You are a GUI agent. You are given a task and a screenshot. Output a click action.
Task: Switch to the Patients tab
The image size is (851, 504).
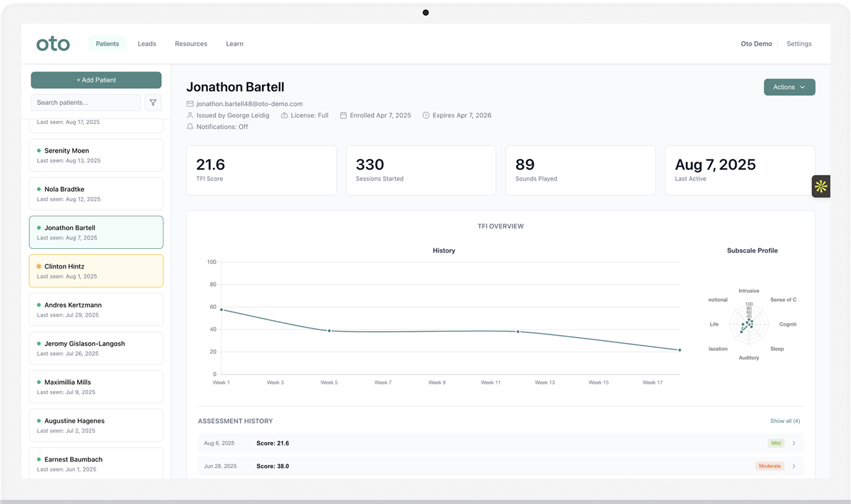tap(107, 44)
